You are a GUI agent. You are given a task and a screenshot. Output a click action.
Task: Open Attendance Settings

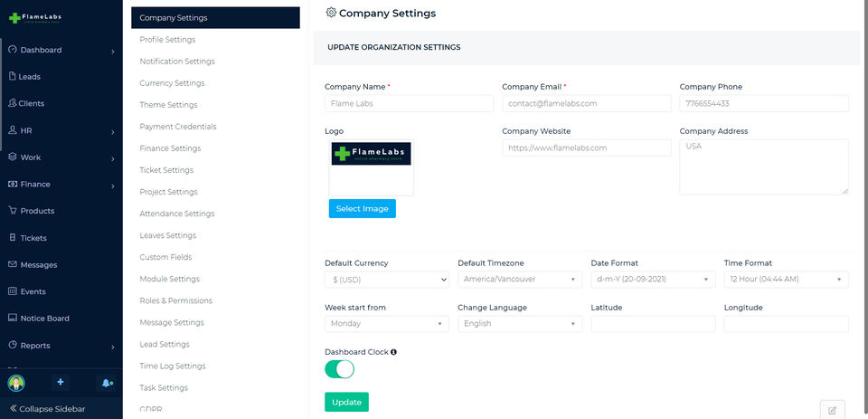coord(177,214)
